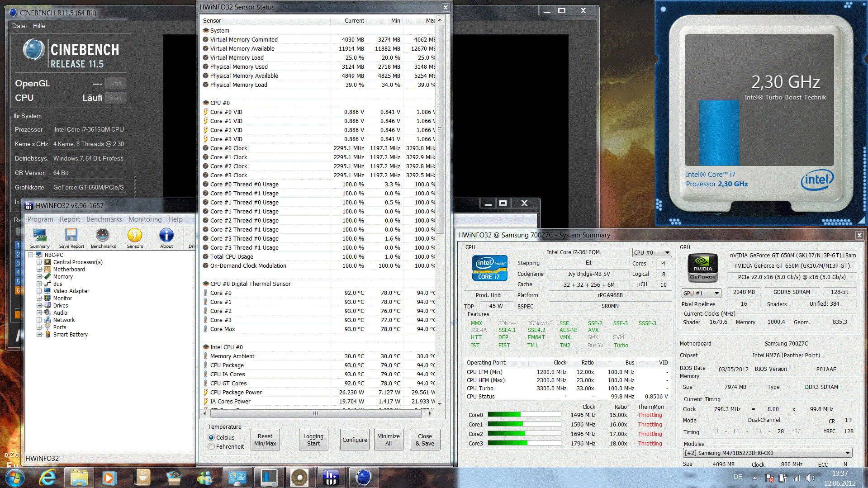Select the Memory module tree icon

click(x=47, y=276)
